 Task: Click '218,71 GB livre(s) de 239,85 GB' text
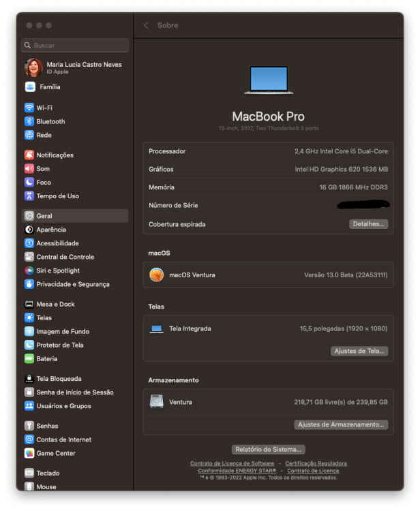341,402
